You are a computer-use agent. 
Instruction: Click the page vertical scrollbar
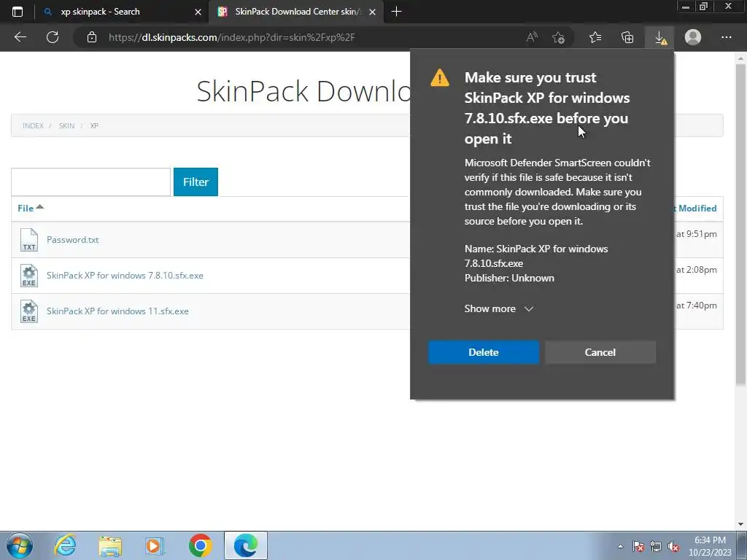[x=740, y=224]
